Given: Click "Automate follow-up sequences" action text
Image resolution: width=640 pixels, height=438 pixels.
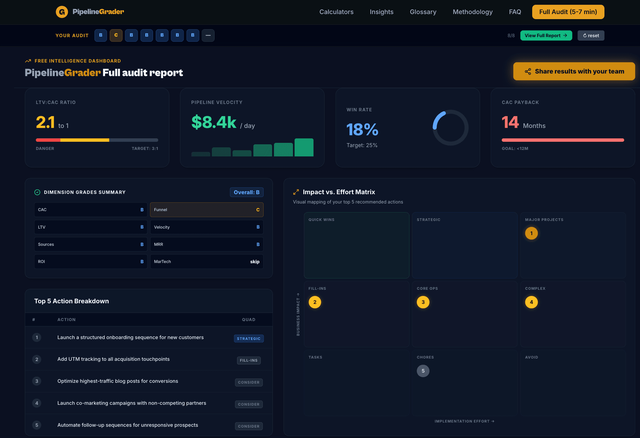Looking at the screenshot, I should [127, 425].
